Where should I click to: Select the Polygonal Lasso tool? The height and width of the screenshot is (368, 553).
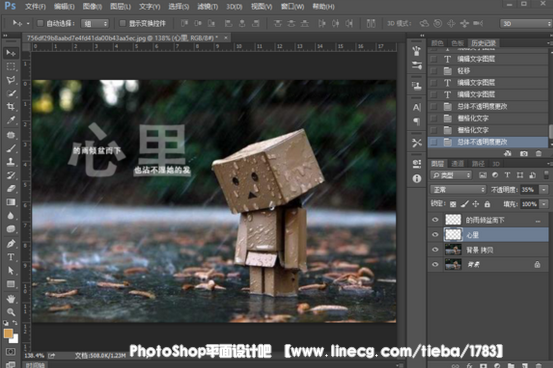click(11, 80)
